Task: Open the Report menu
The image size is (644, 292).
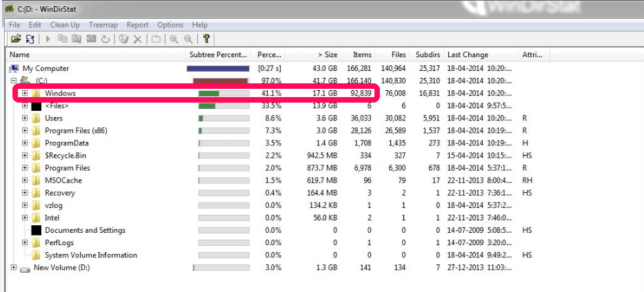Action: pos(137,25)
